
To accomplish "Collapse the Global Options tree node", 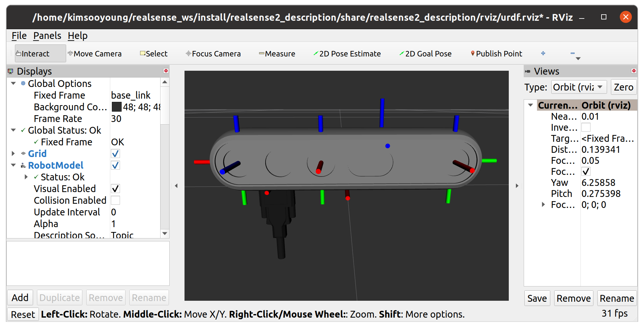I will click(13, 83).
